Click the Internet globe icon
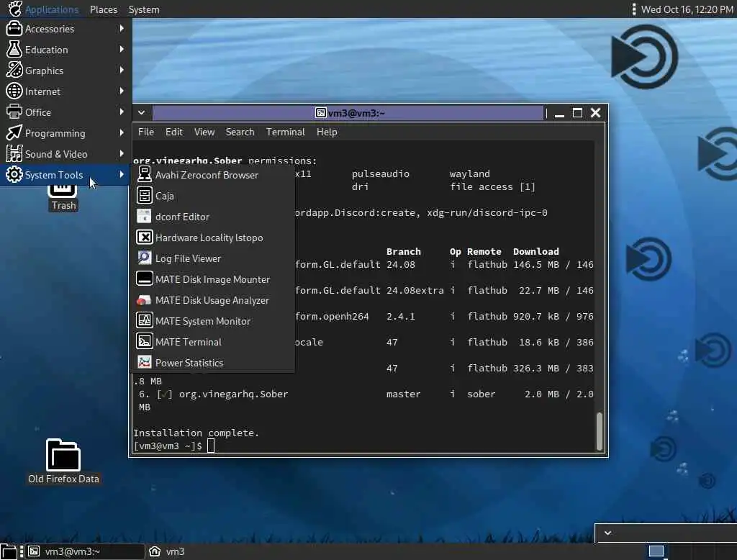 coord(14,91)
